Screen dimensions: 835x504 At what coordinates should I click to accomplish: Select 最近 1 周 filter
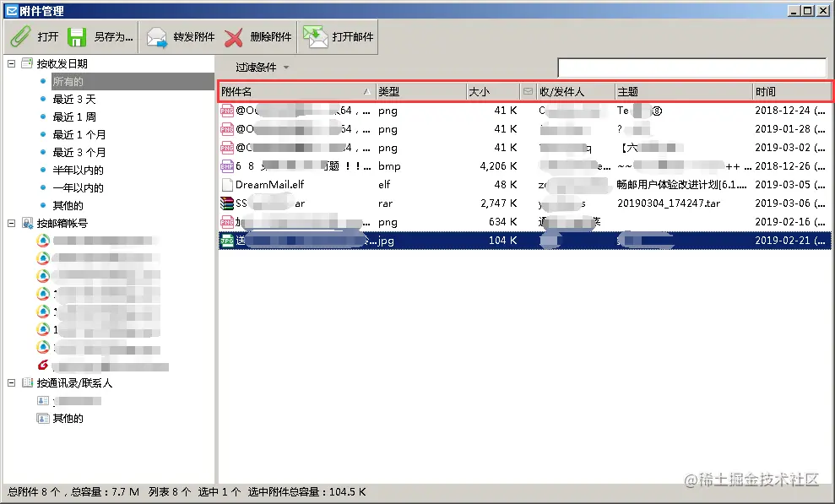pos(74,117)
